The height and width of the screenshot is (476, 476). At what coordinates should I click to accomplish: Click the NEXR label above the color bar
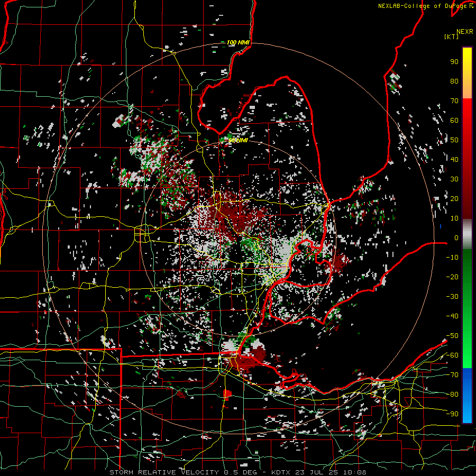pos(465,32)
